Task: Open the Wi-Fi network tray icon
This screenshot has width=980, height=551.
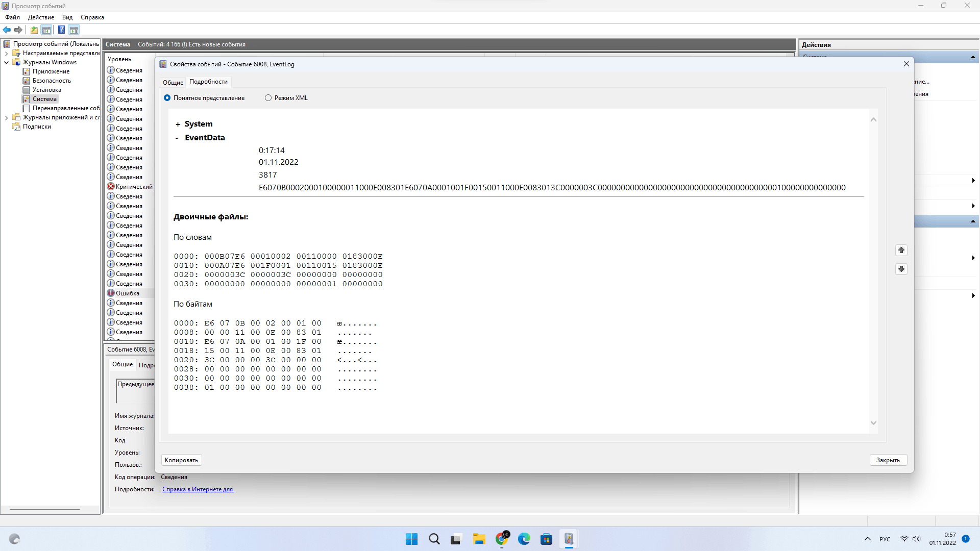Action: pos(904,539)
